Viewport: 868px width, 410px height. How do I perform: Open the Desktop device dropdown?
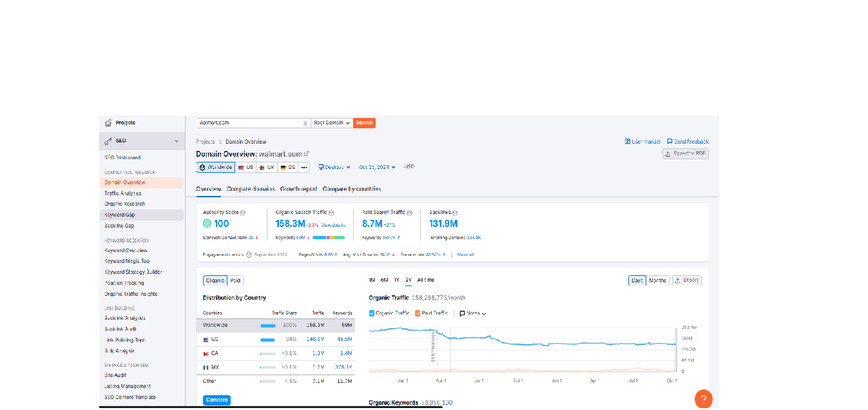tap(334, 167)
